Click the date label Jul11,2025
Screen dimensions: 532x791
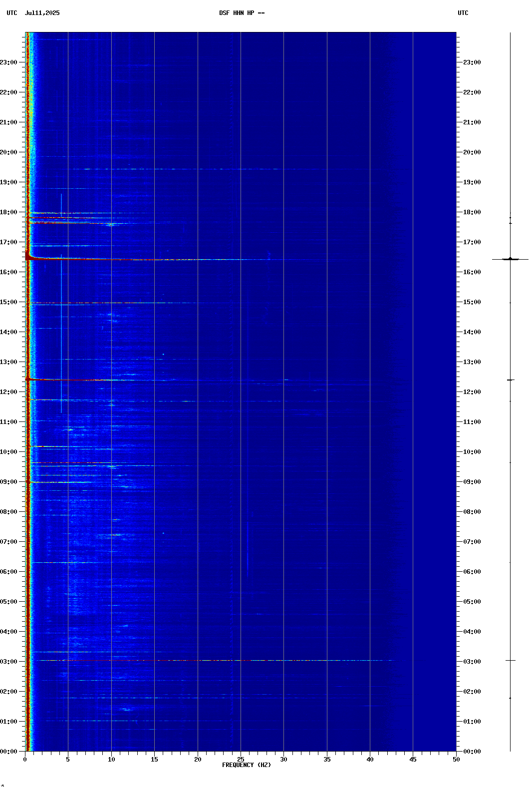tap(42, 13)
